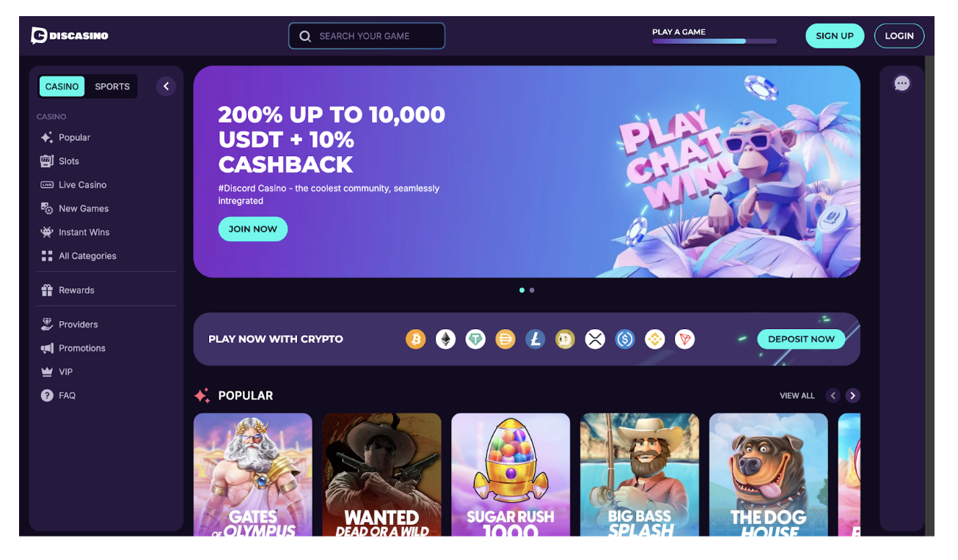Screen dimensions: 958x560
Task: Click the Bitcoin crypto icon
Action: [x=416, y=339]
